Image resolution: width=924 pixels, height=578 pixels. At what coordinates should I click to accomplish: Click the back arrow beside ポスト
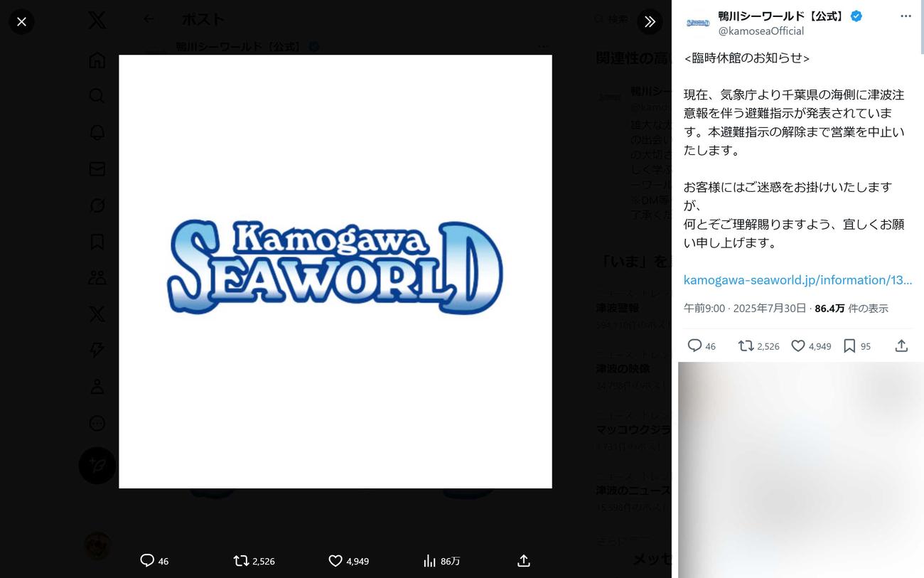(149, 19)
